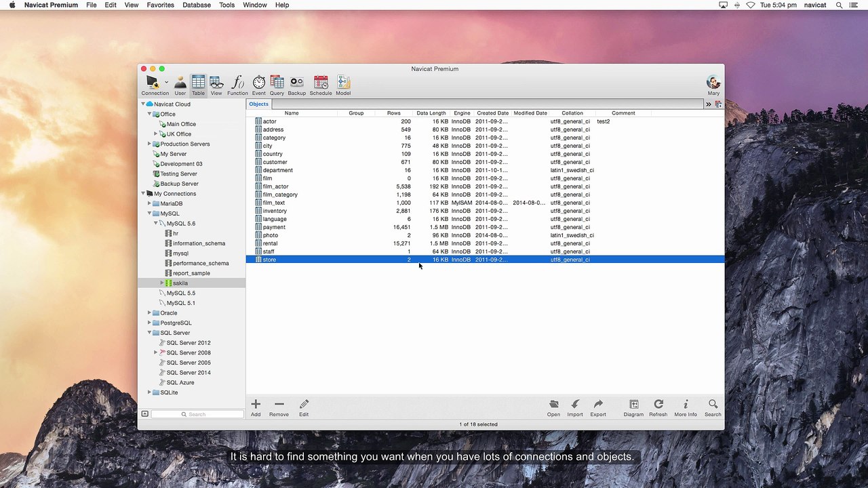The width and height of the screenshot is (868, 488).
Task: Open the Schedule toolbar icon
Action: 321,85
